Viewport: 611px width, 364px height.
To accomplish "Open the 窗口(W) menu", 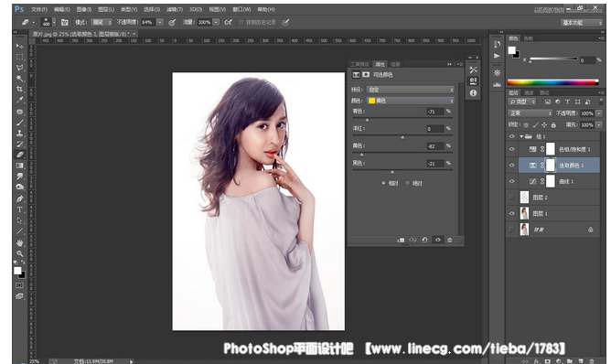I will pyautogui.click(x=241, y=9).
